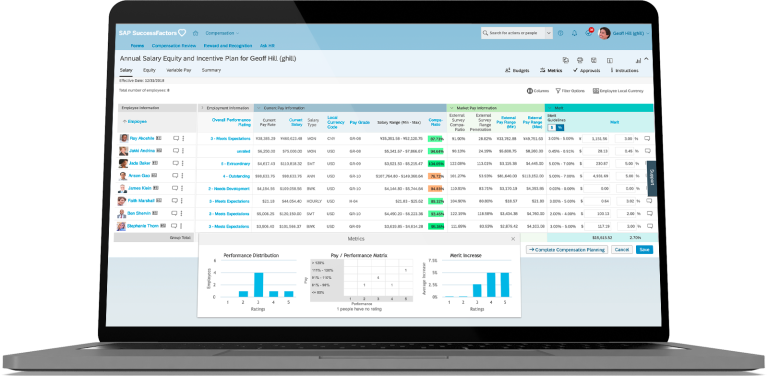Collapse the Current Pay Information column group
Image resolution: width=768 pixels, height=376 pixels.
[x=259, y=108]
